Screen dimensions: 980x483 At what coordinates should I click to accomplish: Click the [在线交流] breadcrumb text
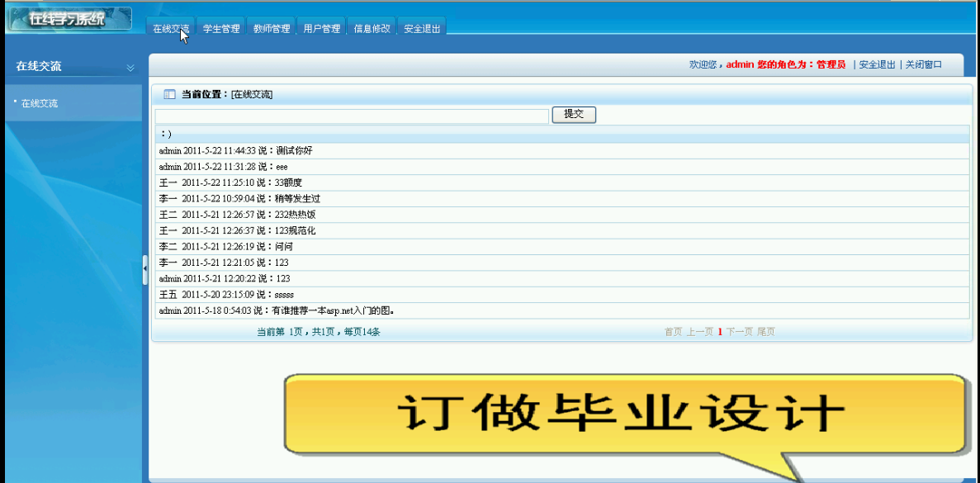click(x=251, y=94)
